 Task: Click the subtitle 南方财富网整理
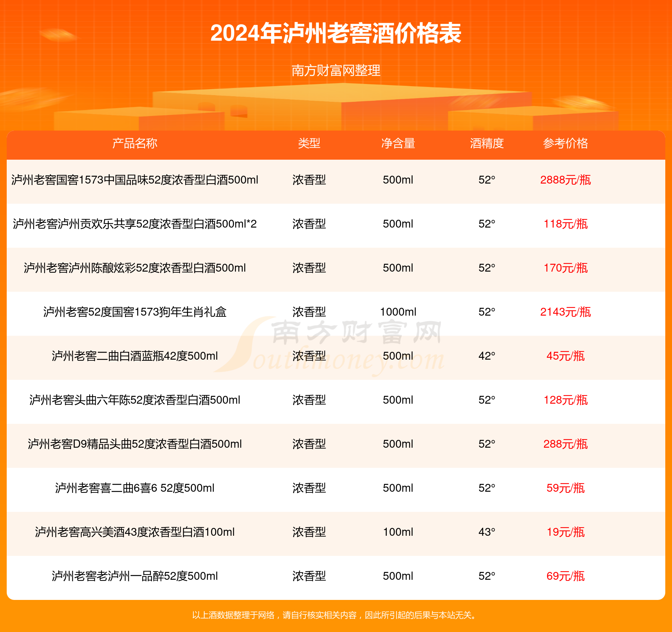336,71
